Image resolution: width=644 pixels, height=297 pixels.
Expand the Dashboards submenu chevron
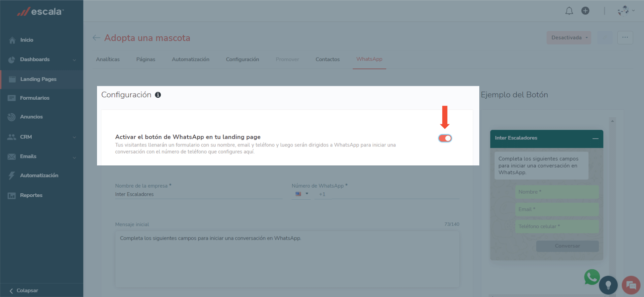point(74,60)
